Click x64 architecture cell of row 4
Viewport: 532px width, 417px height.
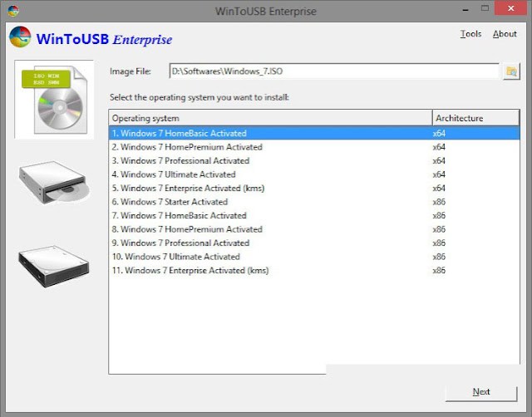(439, 174)
